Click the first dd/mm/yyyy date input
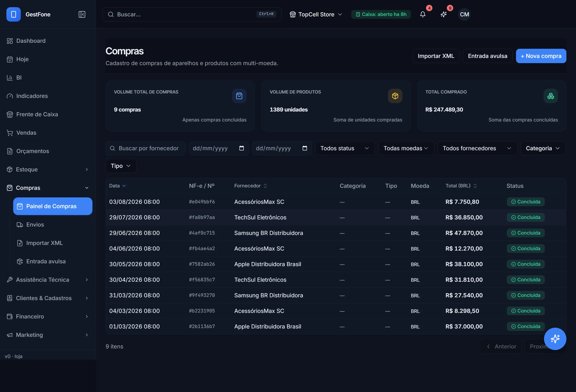Viewport: 576px width, 392px height. 219,148
